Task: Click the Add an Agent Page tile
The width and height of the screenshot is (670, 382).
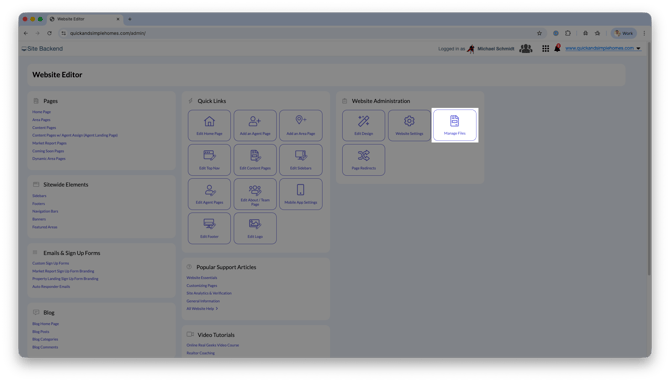Action: [255, 125]
